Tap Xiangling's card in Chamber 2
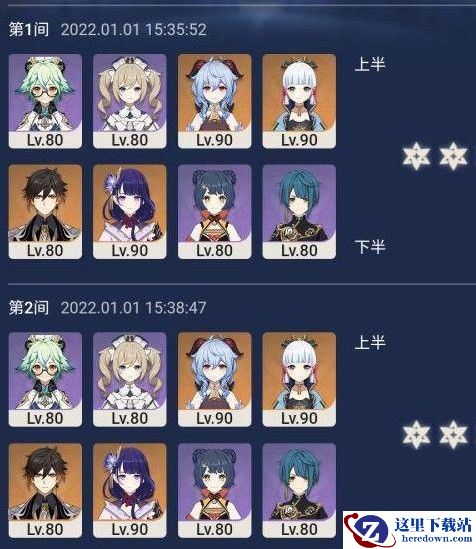 tap(215, 491)
